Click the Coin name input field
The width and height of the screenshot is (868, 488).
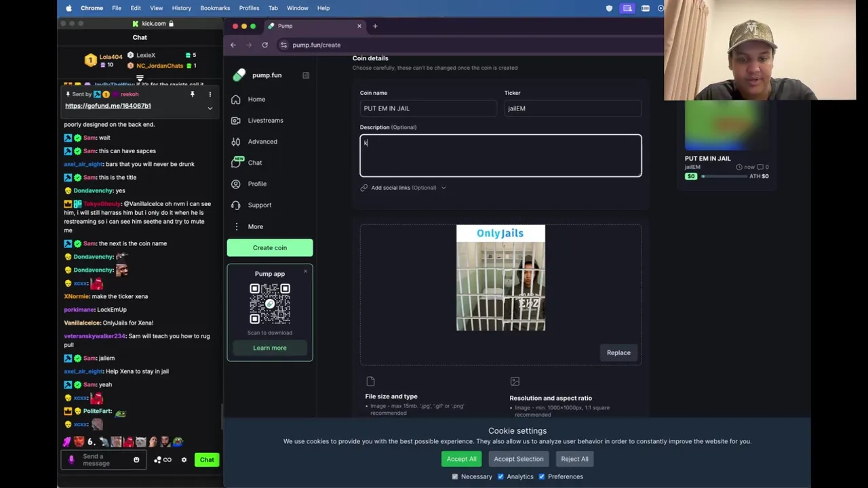coord(429,108)
